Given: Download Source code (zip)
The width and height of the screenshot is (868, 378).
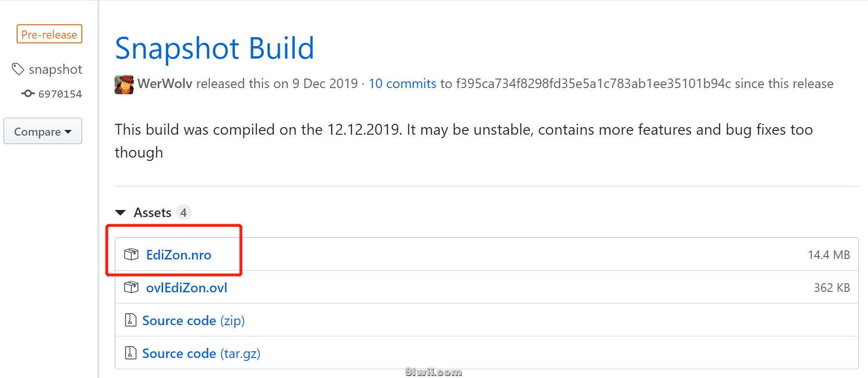Looking at the screenshot, I should [x=194, y=320].
